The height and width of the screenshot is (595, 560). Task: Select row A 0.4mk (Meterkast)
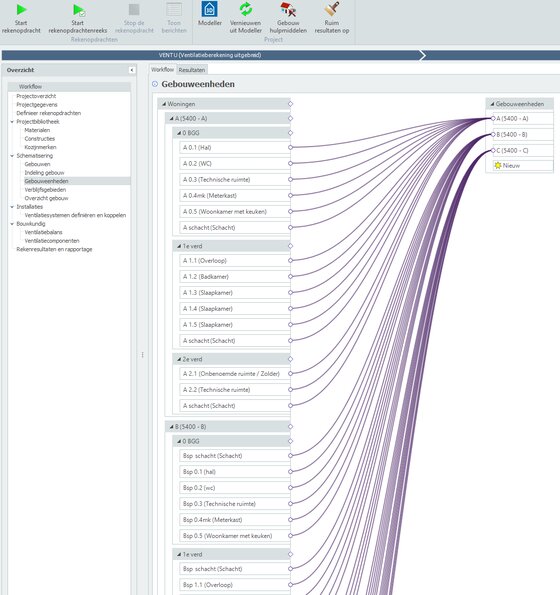(234, 195)
